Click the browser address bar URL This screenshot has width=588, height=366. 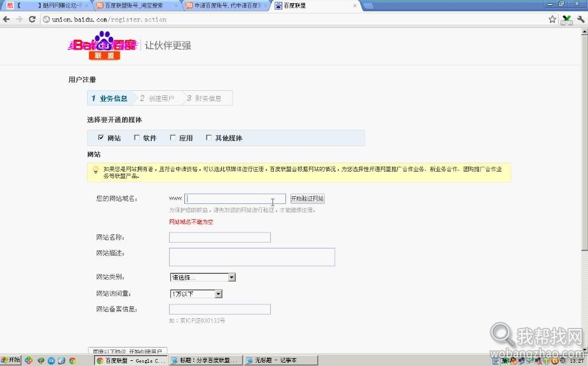pos(109,20)
